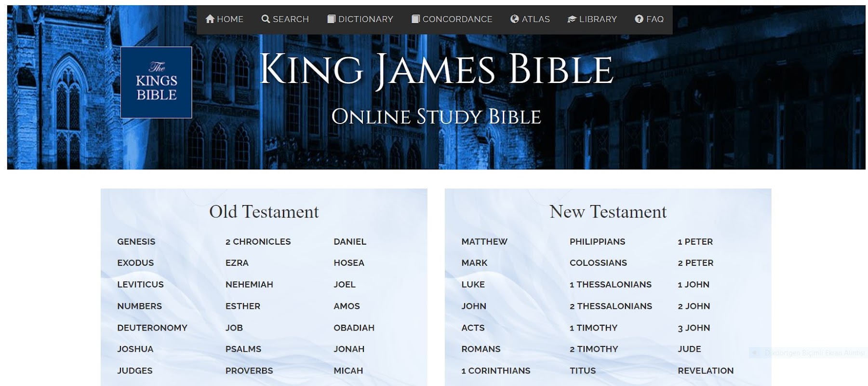Viewport: 868px width, 386px height.
Task: Open Obadiah
Action: [x=354, y=328]
